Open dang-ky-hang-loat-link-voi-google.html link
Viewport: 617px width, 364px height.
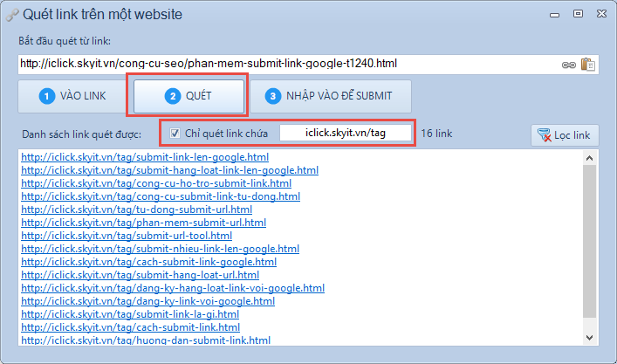173,288
